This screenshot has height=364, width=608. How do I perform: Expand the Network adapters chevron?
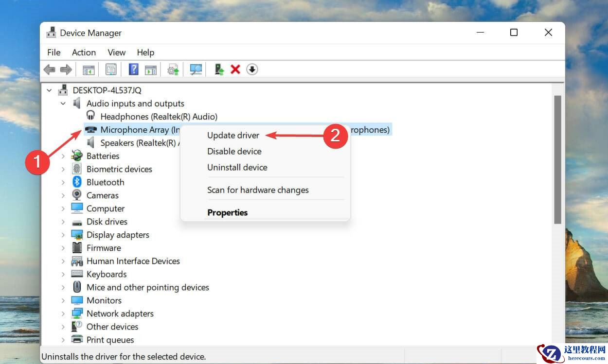click(x=63, y=313)
